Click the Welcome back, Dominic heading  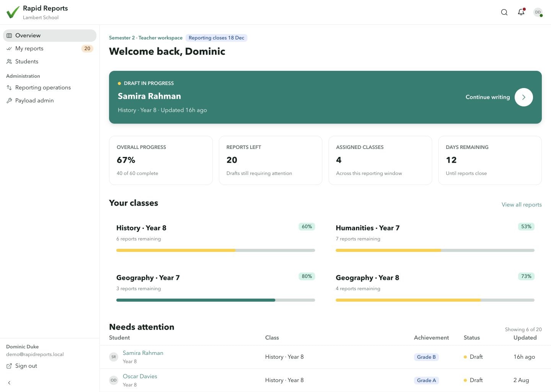point(167,51)
